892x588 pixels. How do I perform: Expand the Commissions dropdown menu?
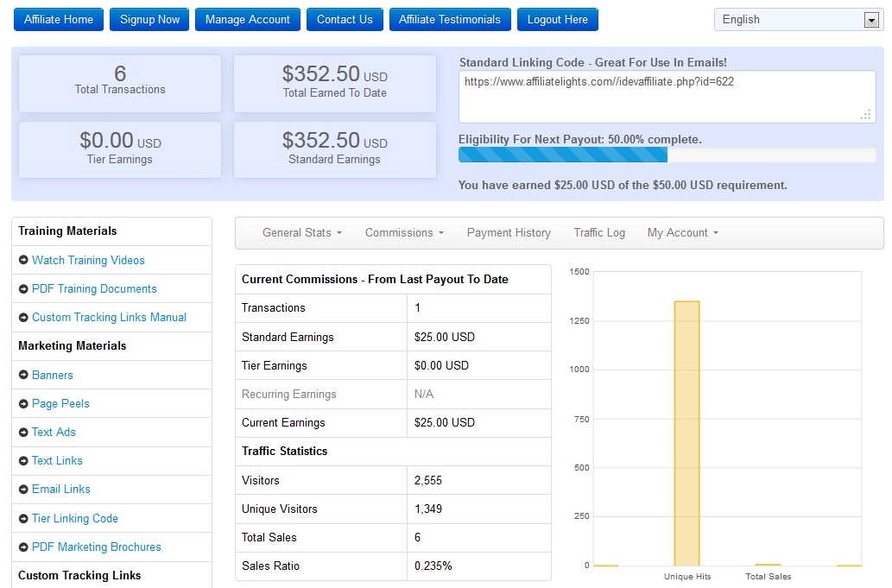tap(404, 233)
